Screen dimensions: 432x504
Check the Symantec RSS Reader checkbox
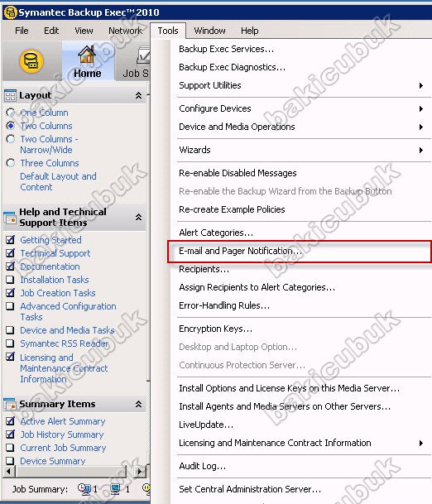pos(10,343)
